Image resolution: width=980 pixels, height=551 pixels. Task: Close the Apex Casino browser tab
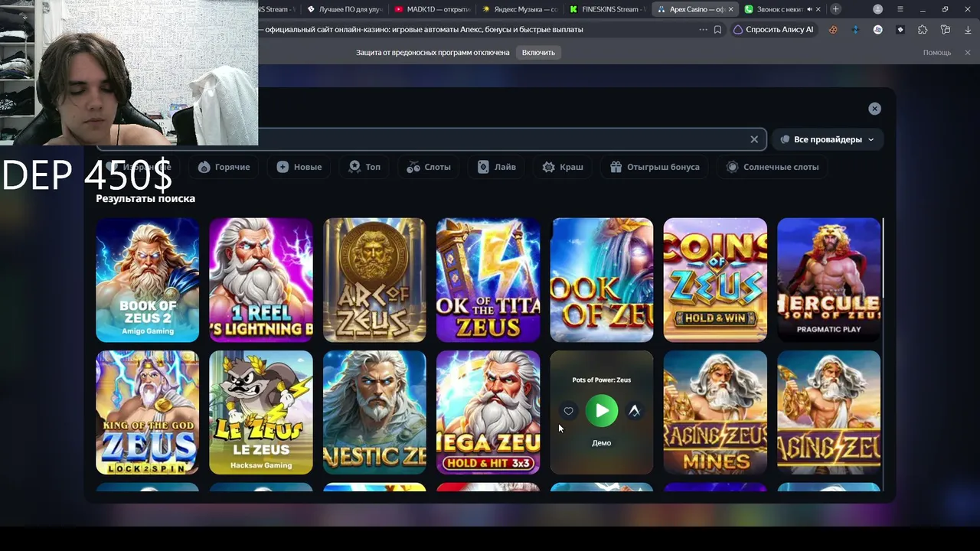(x=730, y=9)
